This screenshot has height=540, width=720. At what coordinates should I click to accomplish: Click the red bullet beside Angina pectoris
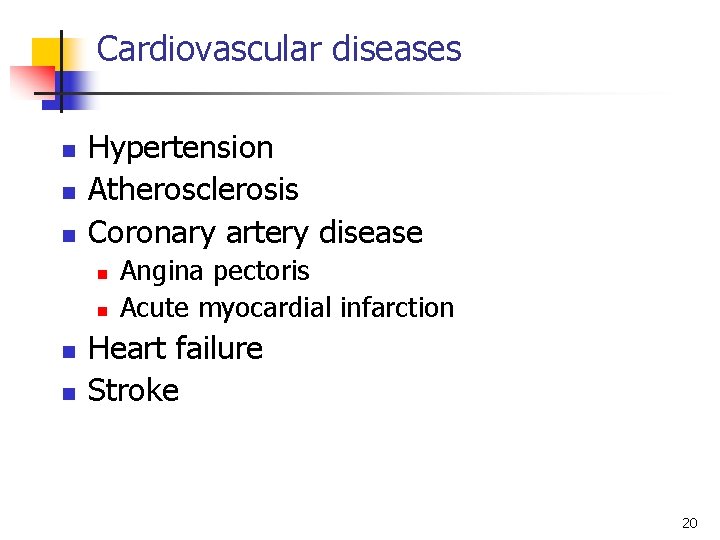pos(102,275)
